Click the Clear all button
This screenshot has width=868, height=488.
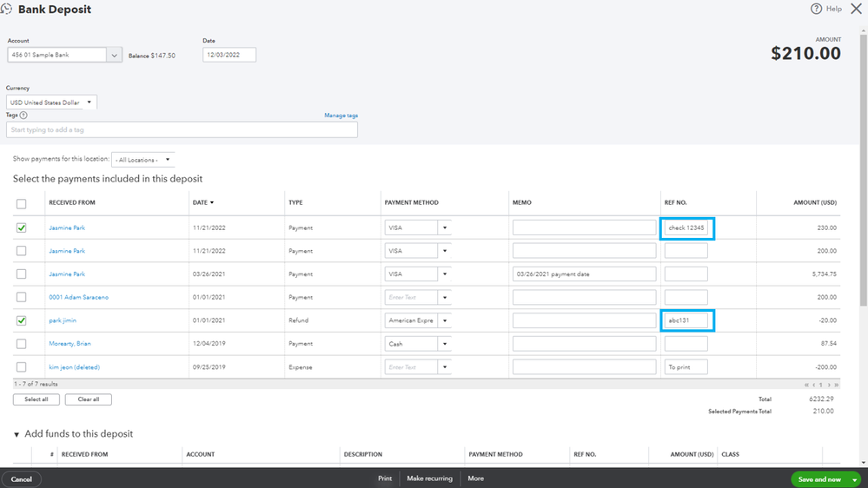point(88,399)
